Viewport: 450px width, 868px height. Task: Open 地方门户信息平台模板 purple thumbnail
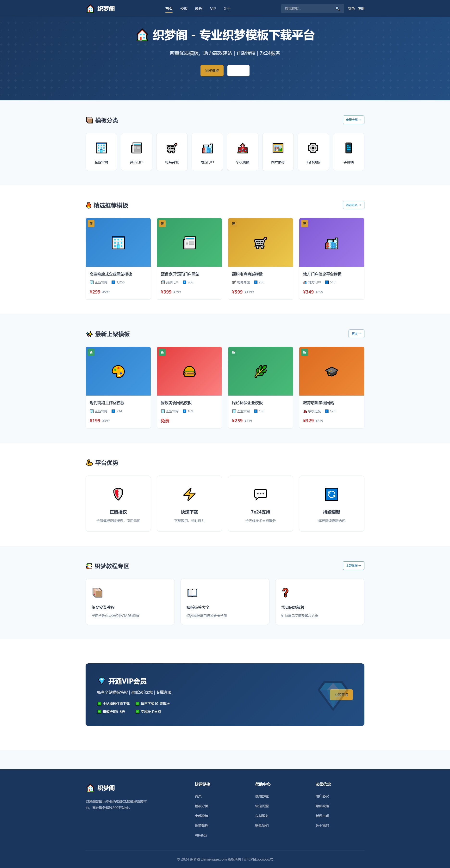point(331,242)
